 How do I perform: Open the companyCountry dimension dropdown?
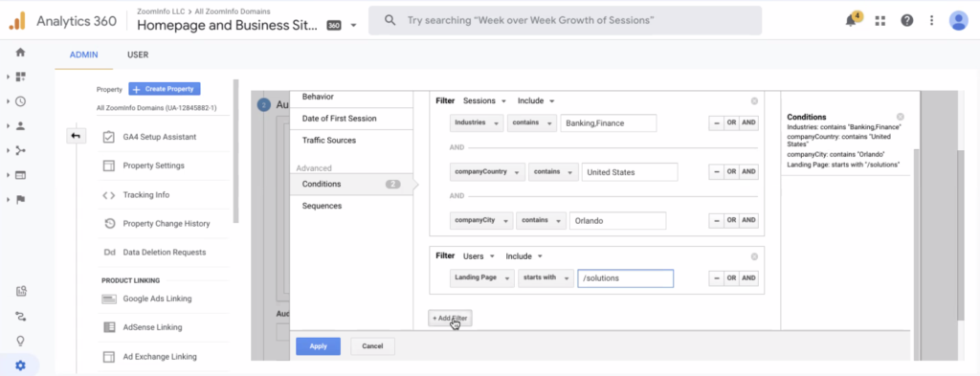(487, 172)
